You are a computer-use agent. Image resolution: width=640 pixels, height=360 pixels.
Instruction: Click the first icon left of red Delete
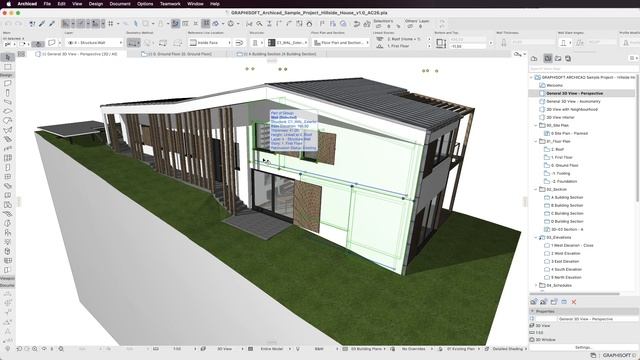tap(564, 302)
